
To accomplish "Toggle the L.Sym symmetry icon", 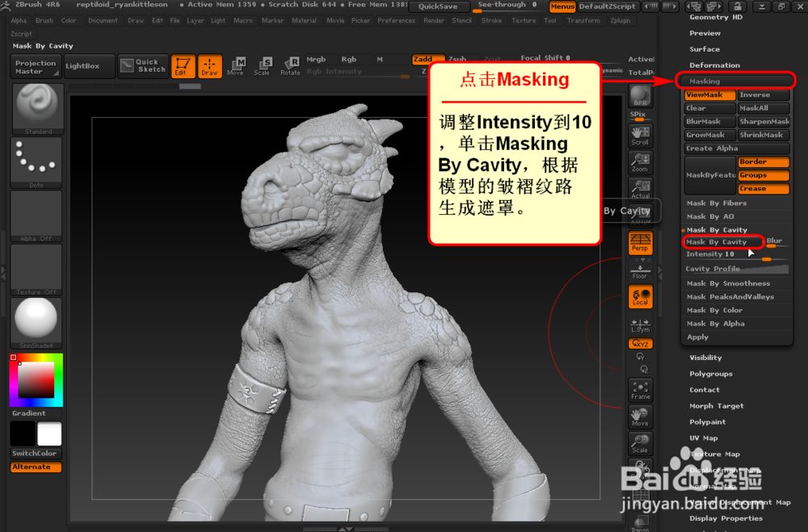I will tap(641, 325).
